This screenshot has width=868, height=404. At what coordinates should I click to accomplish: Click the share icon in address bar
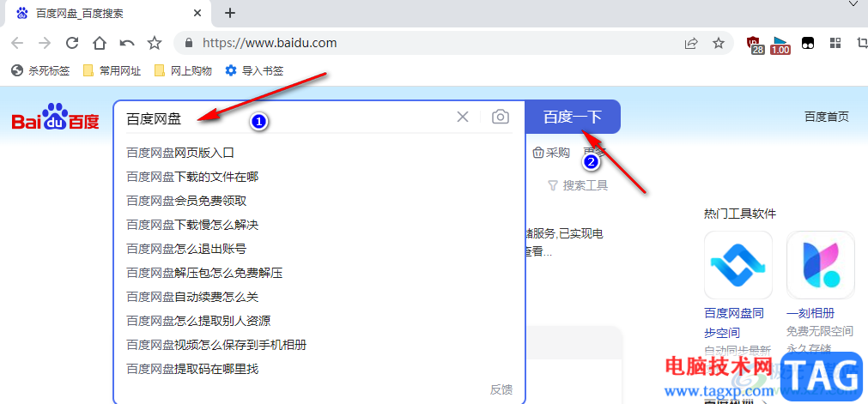[691, 43]
